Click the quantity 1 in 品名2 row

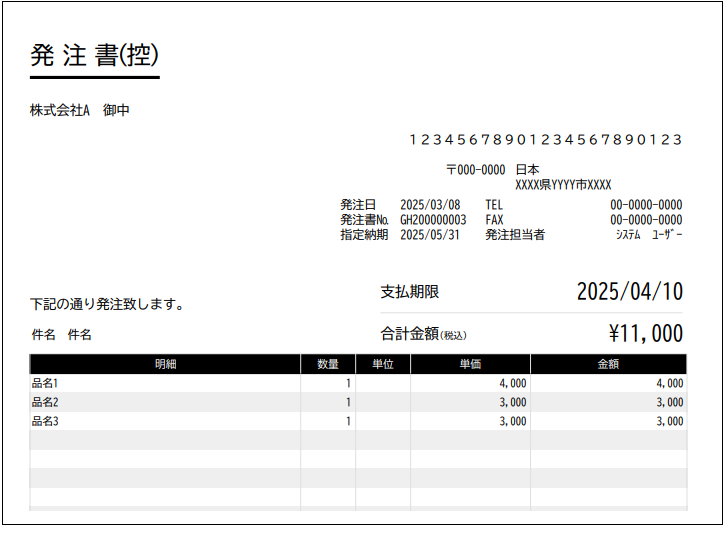pyautogui.click(x=348, y=402)
